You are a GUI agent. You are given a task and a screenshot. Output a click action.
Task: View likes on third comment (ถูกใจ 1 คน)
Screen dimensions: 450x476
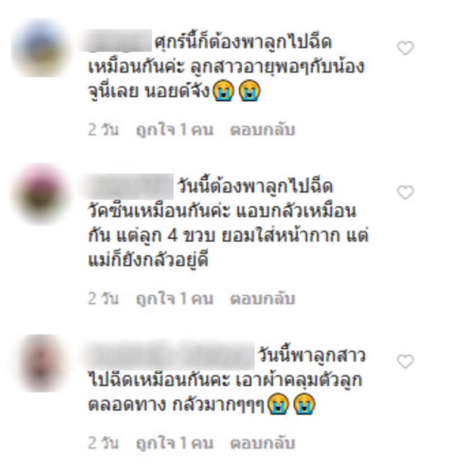point(174,443)
